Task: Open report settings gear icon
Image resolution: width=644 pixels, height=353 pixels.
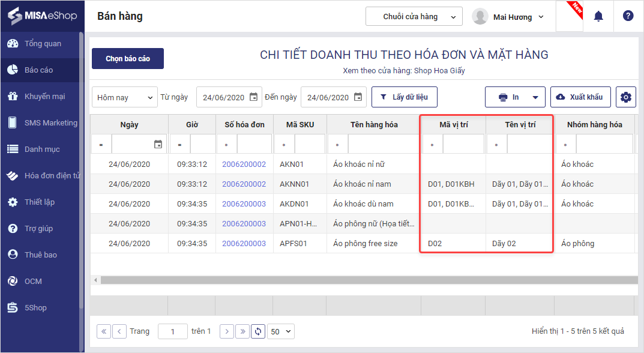Action: point(626,97)
